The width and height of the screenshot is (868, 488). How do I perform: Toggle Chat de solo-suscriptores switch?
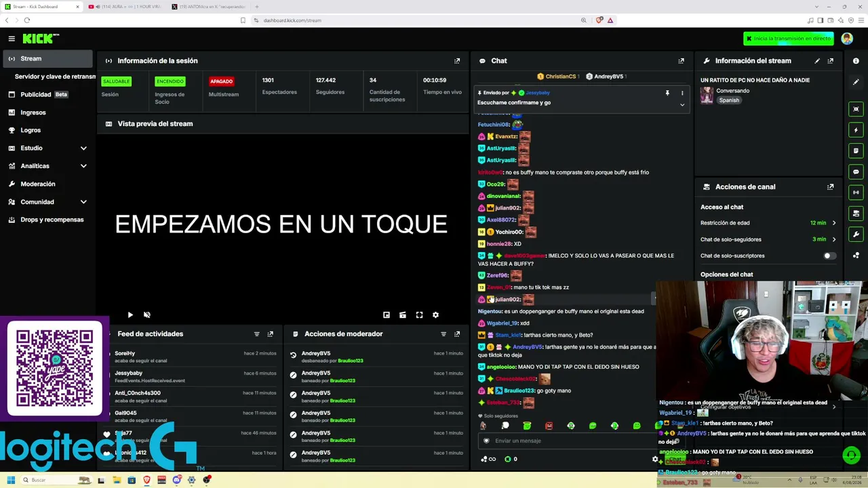829,256
